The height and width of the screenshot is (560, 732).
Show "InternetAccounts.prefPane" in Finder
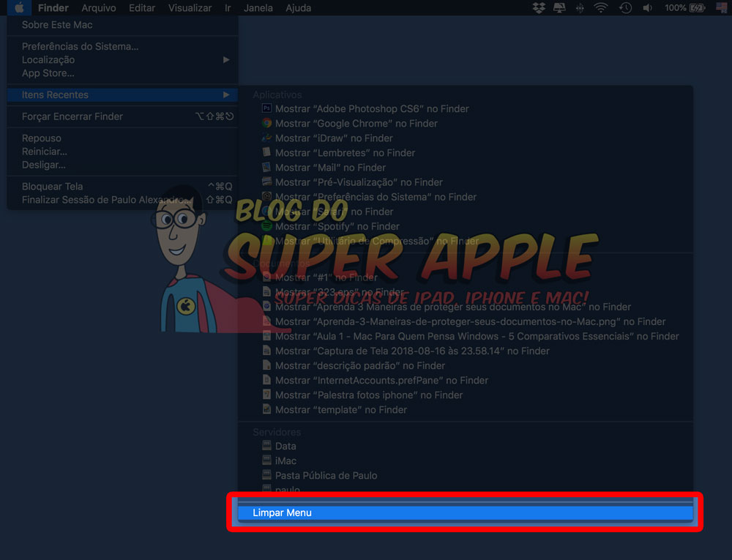pos(381,381)
